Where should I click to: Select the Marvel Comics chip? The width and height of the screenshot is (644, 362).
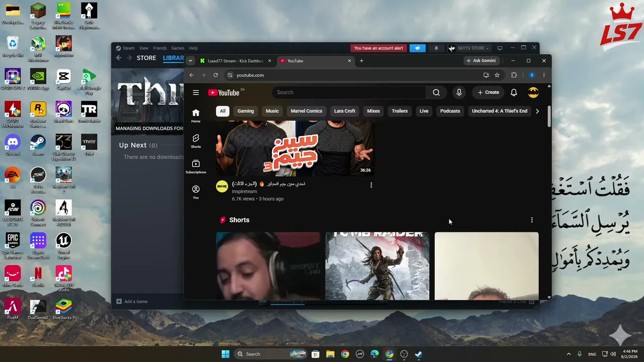click(x=306, y=111)
